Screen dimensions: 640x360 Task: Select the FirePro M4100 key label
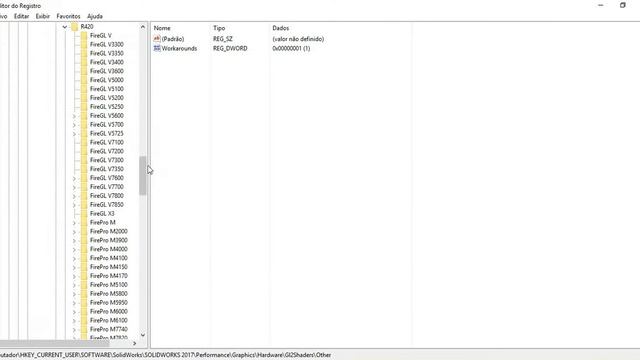click(109, 258)
